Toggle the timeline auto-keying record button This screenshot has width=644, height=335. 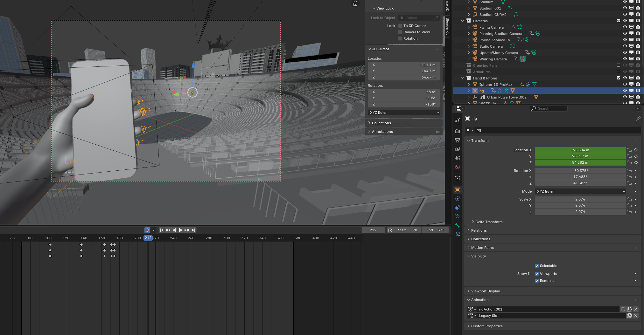coord(147,230)
